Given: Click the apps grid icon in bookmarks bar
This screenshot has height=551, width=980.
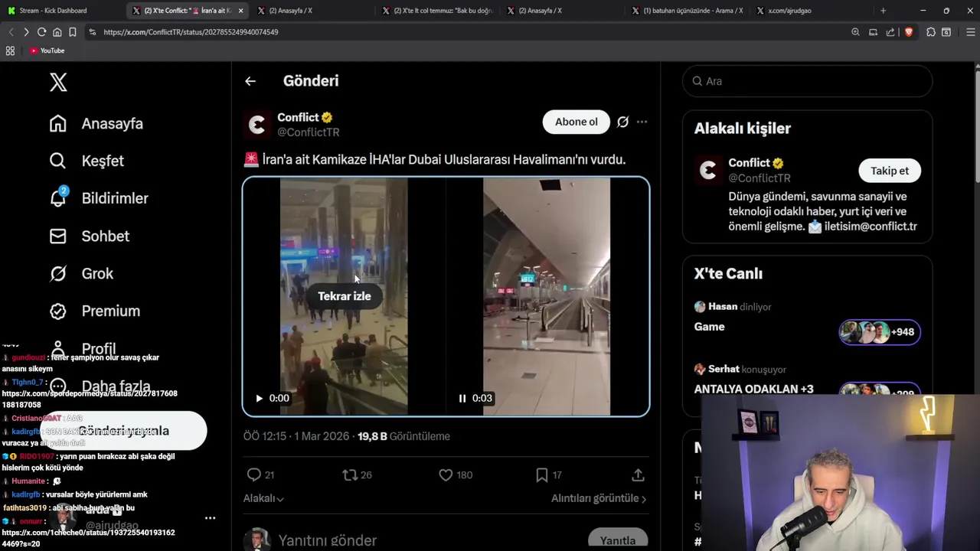Looking at the screenshot, I should pos(10,51).
